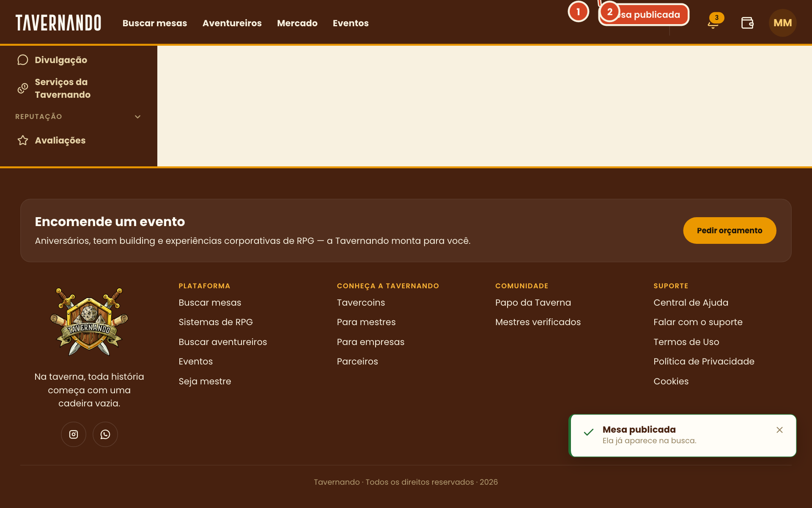Click the Mesa publicada toast title
The width and height of the screenshot is (812, 508).
(639, 430)
